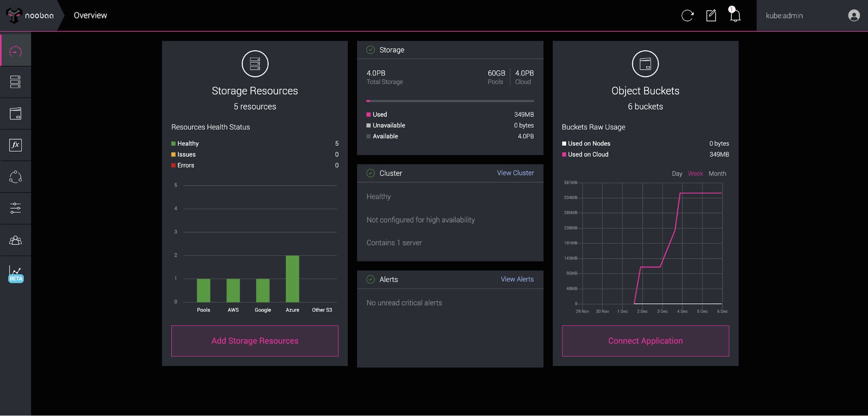This screenshot has height=416, width=868.
Task: Open the notifications bell icon
Action: 735,16
